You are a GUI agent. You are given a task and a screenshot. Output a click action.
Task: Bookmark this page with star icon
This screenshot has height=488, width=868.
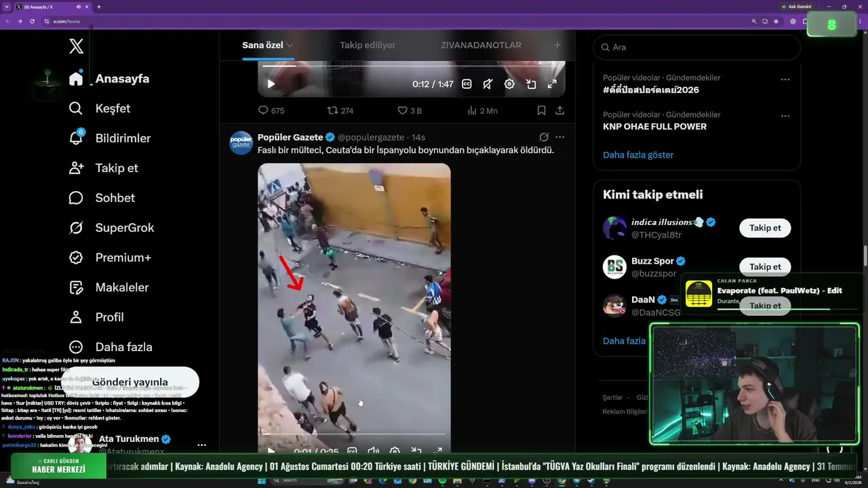click(776, 22)
